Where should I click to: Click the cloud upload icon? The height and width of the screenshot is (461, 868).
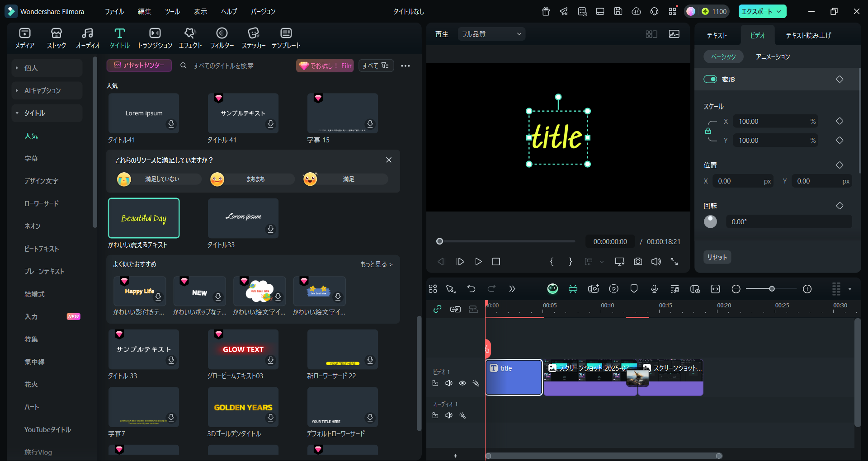[x=636, y=11]
